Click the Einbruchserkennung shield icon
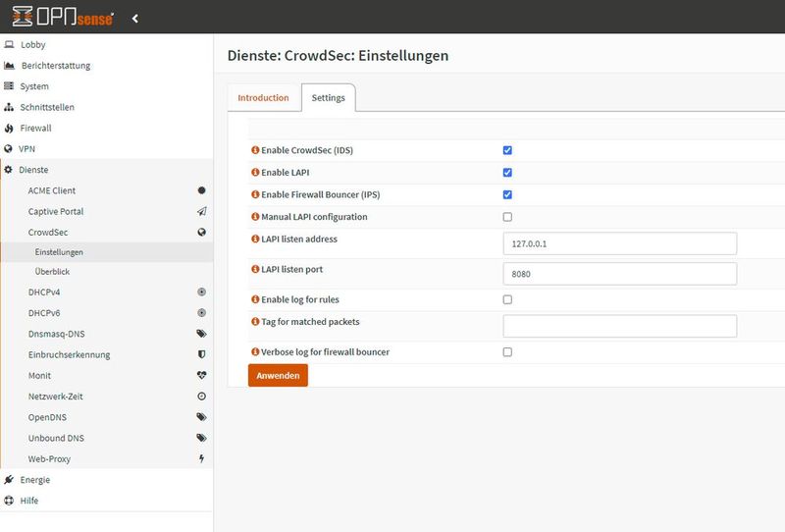Image resolution: width=785 pixels, height=532 pixels. click(x=201, y=354)
